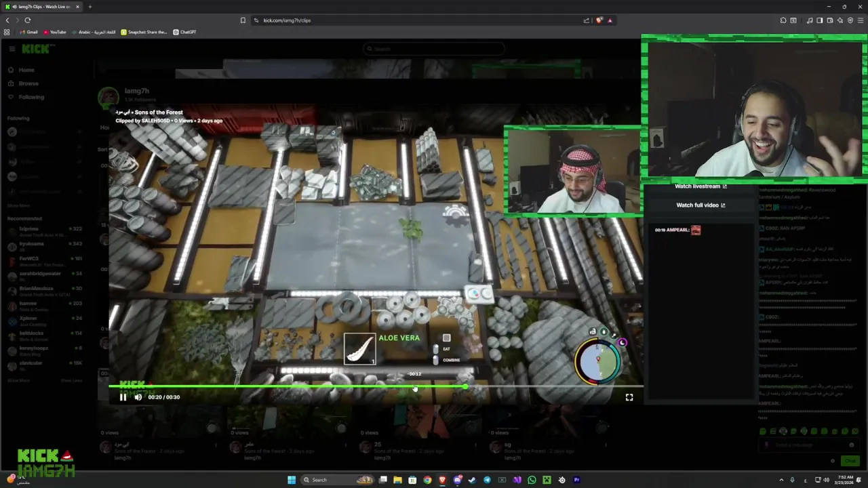Open the clip in fullscreen mode
Screen dimensions: 868x488
[629, 397]
